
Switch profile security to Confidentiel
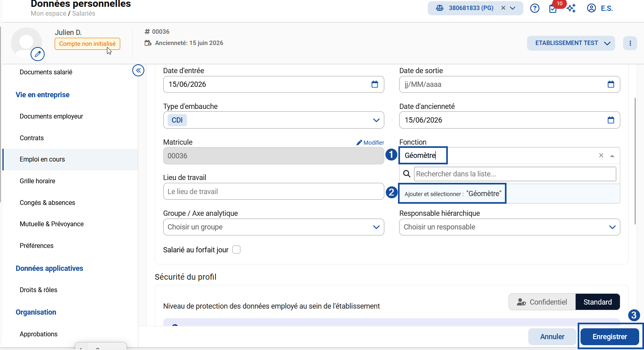coord(542,302)
